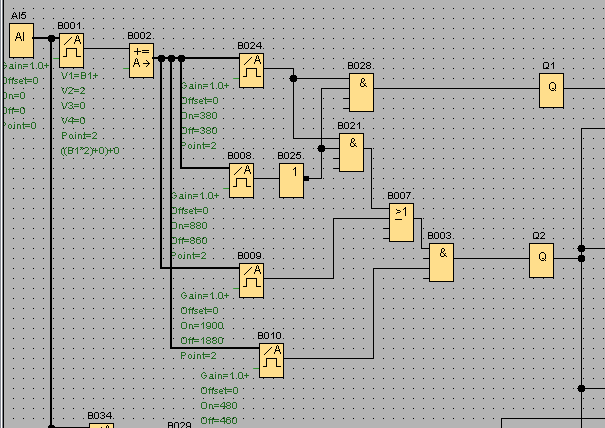
Task: Select the Off=860 parameter label
Action: pyautogui.click(x=189, y=241)
